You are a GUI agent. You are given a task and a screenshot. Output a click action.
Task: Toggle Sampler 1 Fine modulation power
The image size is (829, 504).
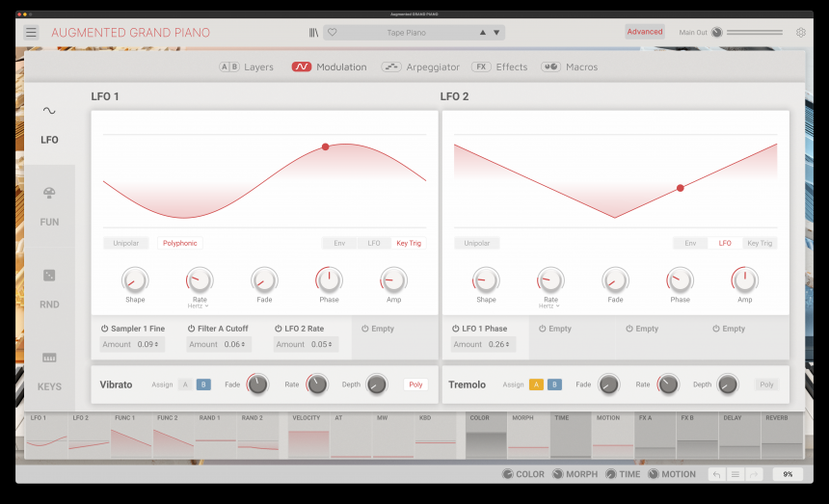(105, 329)
